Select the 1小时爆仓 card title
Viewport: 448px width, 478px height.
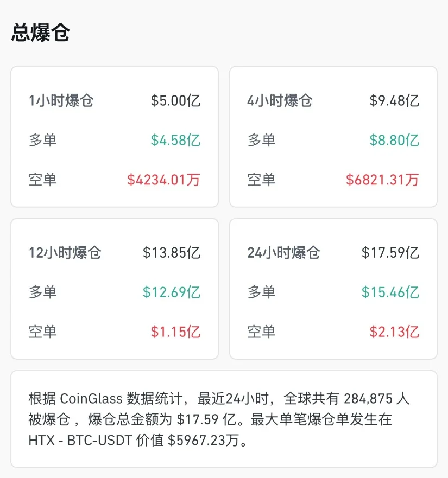(x=61, y=100)
